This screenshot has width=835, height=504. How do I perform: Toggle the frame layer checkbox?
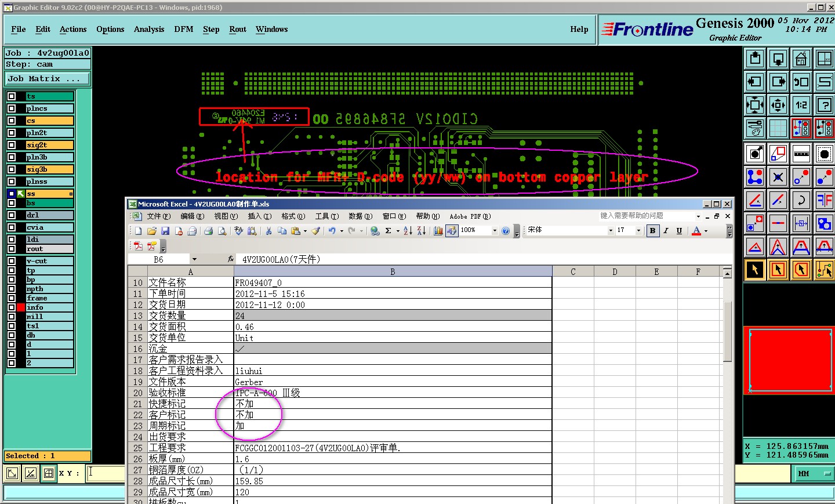pyautogui.click(x=12, y=298)
